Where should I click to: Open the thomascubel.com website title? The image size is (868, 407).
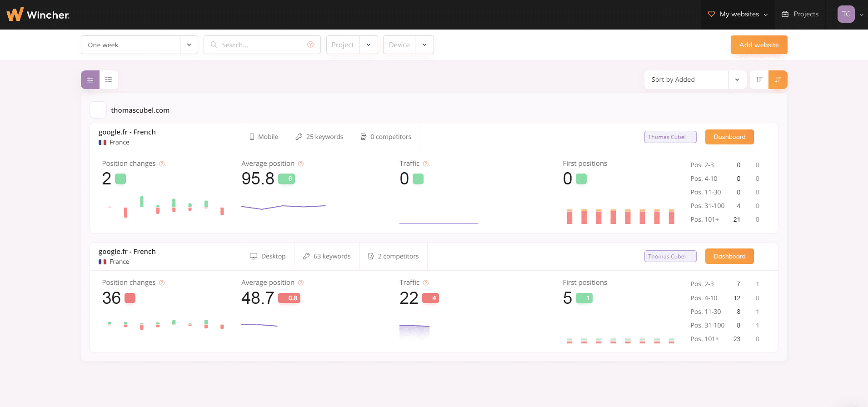(140, 110)
